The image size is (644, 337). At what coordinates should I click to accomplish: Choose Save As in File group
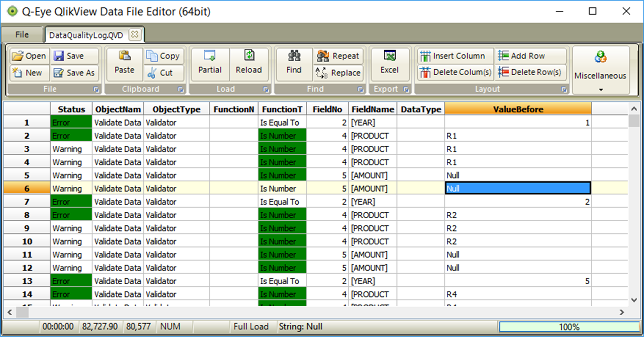pyautogui.click(x=74, y=73)
